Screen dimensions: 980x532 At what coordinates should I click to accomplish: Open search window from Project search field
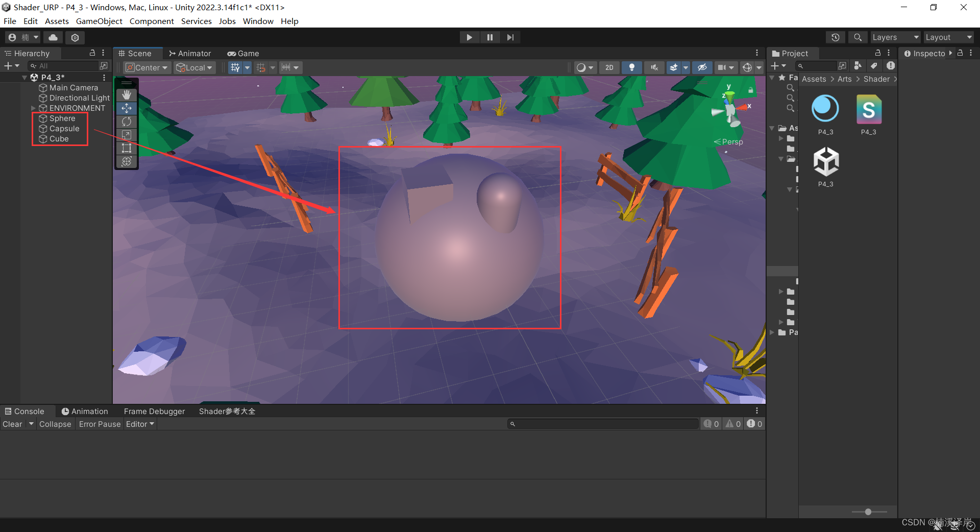tap(842, 66)
